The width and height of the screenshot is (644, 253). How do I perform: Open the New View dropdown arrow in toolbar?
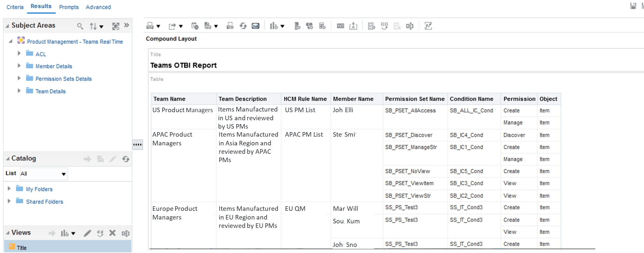282,26
